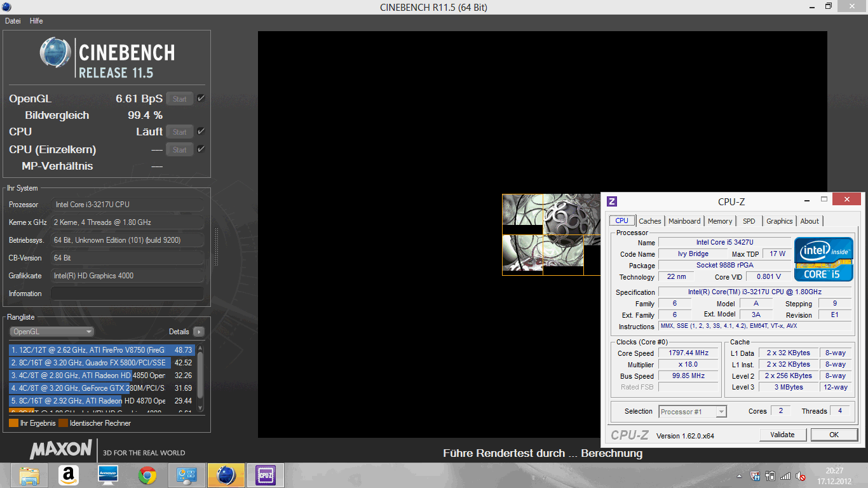Screen dimensions: 868x488
Task: Open the Processor #1 selection dropdown
Action: [x=693, y=412]
